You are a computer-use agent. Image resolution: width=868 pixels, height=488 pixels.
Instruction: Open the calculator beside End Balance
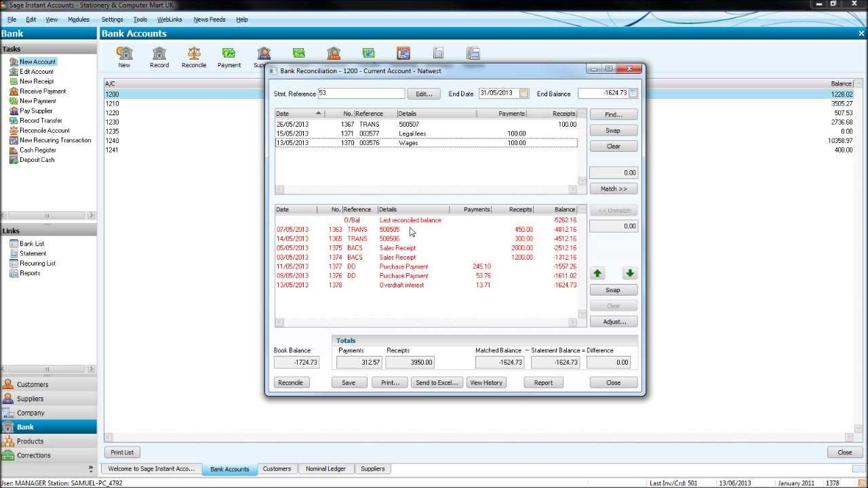(x=633, y=94)
